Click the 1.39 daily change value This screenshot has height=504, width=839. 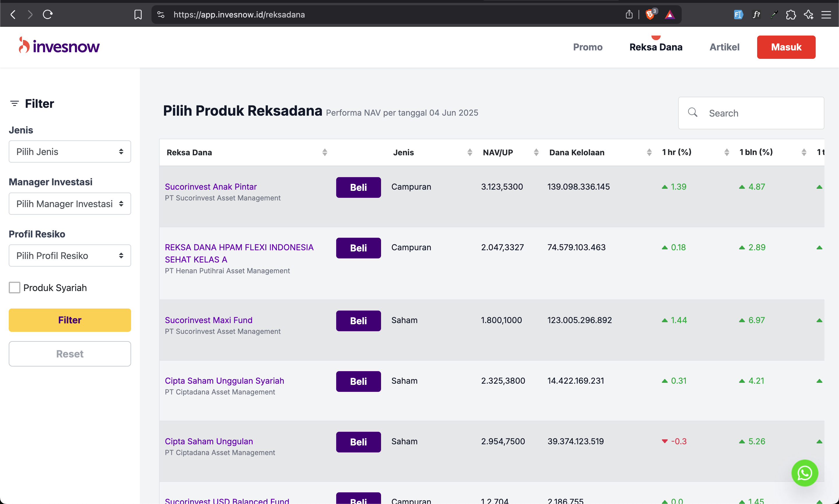[x=678, y=186]
